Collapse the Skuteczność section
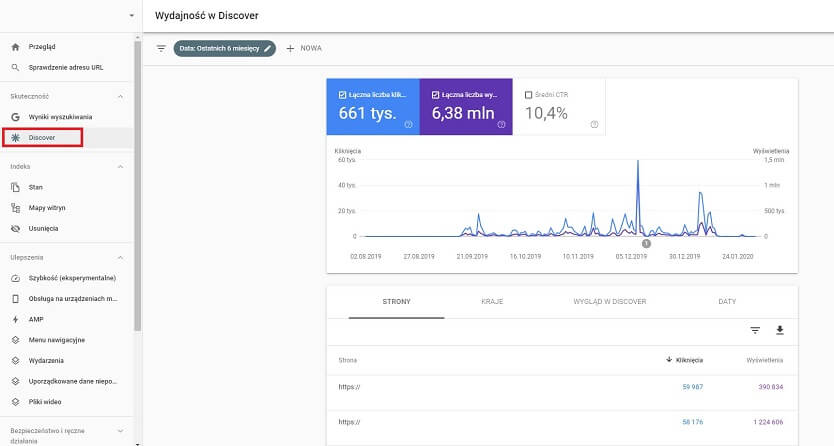This screenshot has width=834, height=446. 120,96
